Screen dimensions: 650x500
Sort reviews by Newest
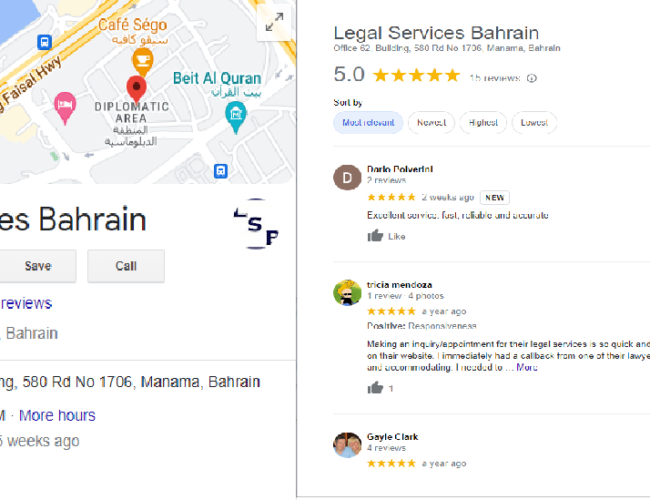[431, 123]
